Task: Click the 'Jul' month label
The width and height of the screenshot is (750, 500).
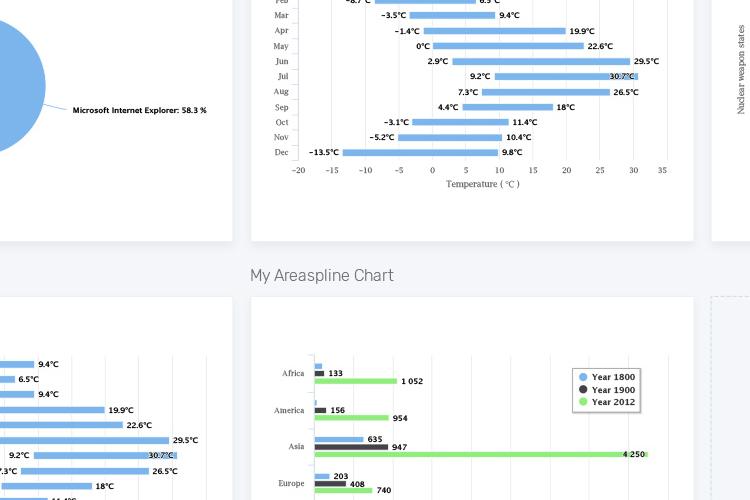Action: [283, 76]
